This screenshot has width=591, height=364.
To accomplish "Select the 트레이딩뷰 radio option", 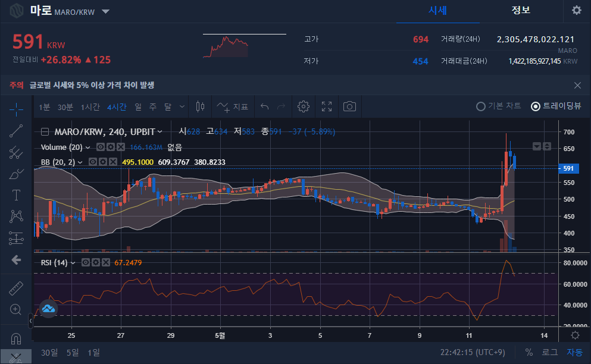I will 555,106.
